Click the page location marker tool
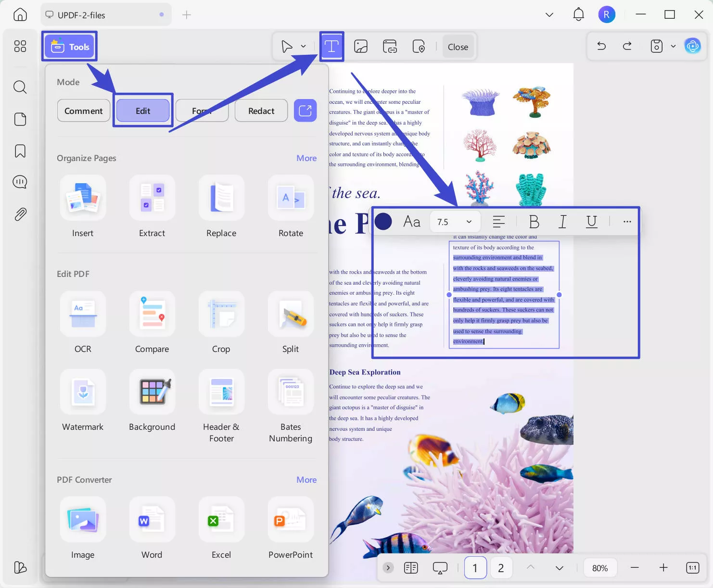713x588 pixels. [419, 46]
